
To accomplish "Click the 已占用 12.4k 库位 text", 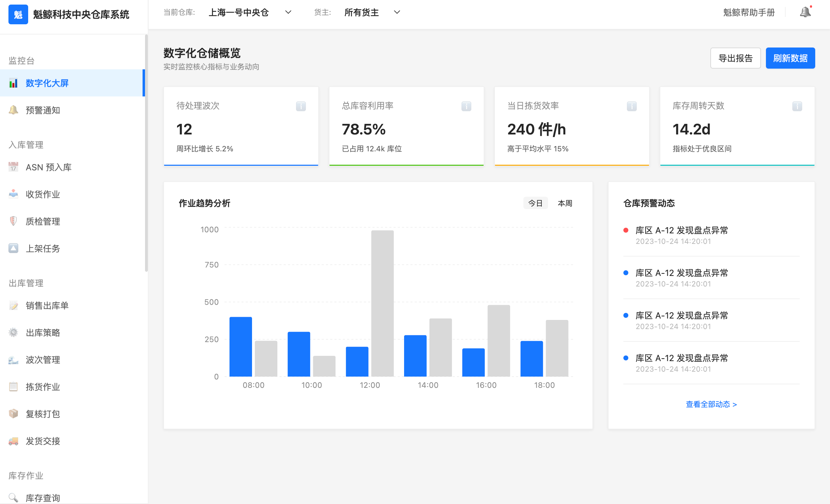I will click(372, 149).
